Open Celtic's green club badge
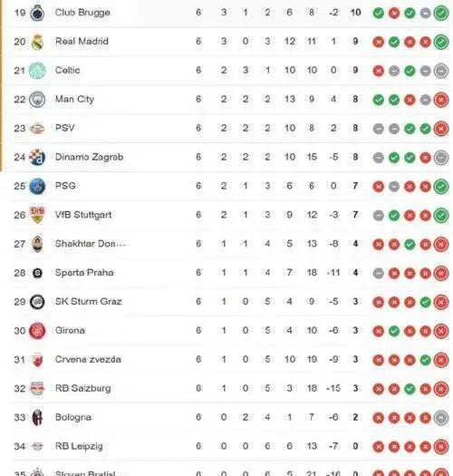This screenshot has width=453, height=476. click(x=37, y=71)
